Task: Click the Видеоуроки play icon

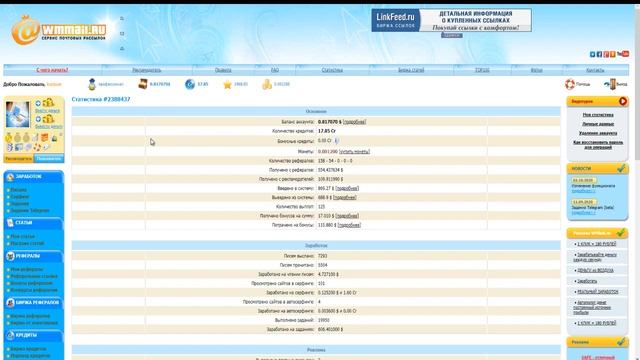Action: pyautogui.click(x=623, y=101)
